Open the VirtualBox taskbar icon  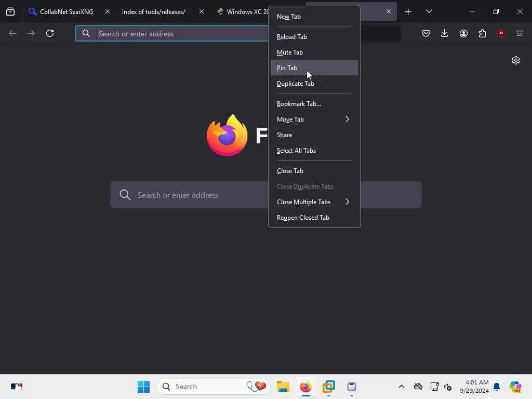click(x=328, y=387)
